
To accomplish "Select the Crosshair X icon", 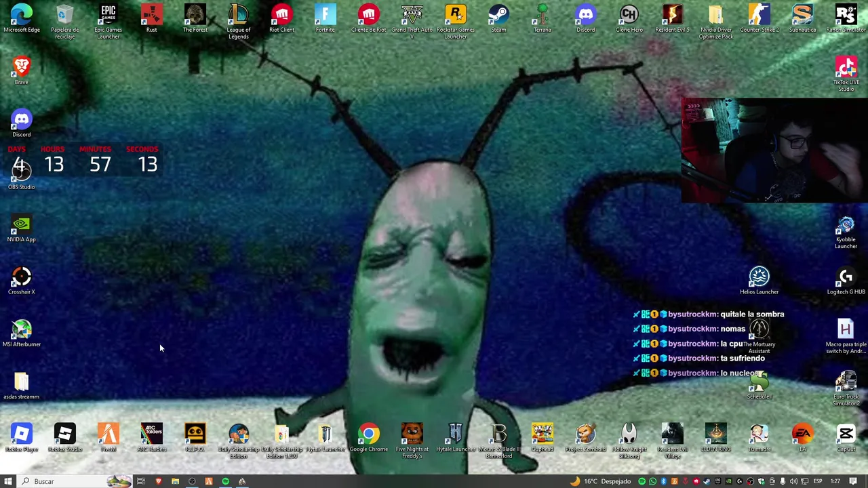I will click(x=21, y=280).
